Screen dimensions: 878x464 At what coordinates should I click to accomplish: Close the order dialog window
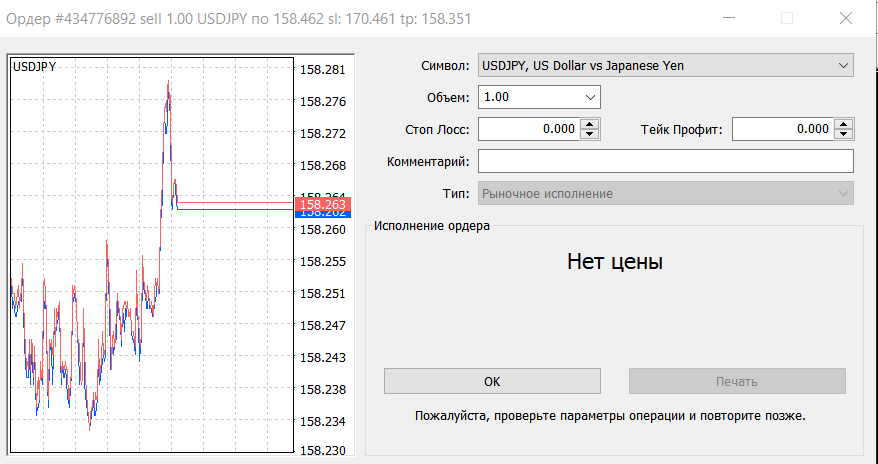(846, 18)
